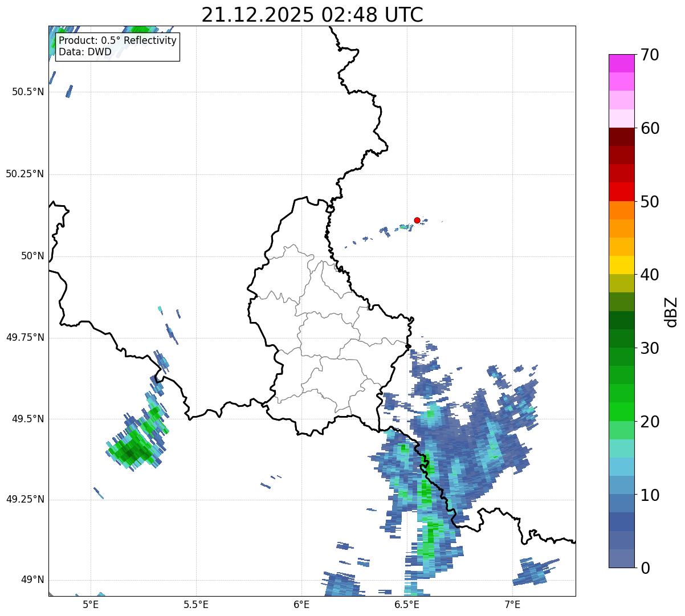
Task: Click the colorbar tick value 60
Action: 650,128
